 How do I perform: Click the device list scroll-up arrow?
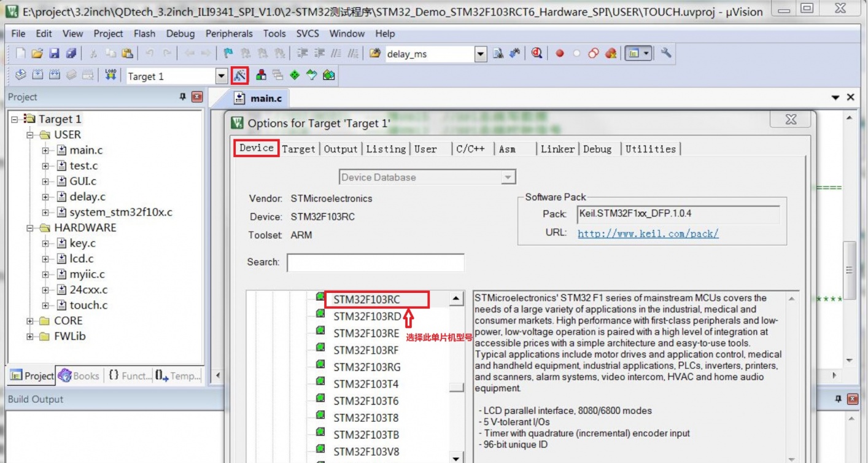[x=456, y=300]
